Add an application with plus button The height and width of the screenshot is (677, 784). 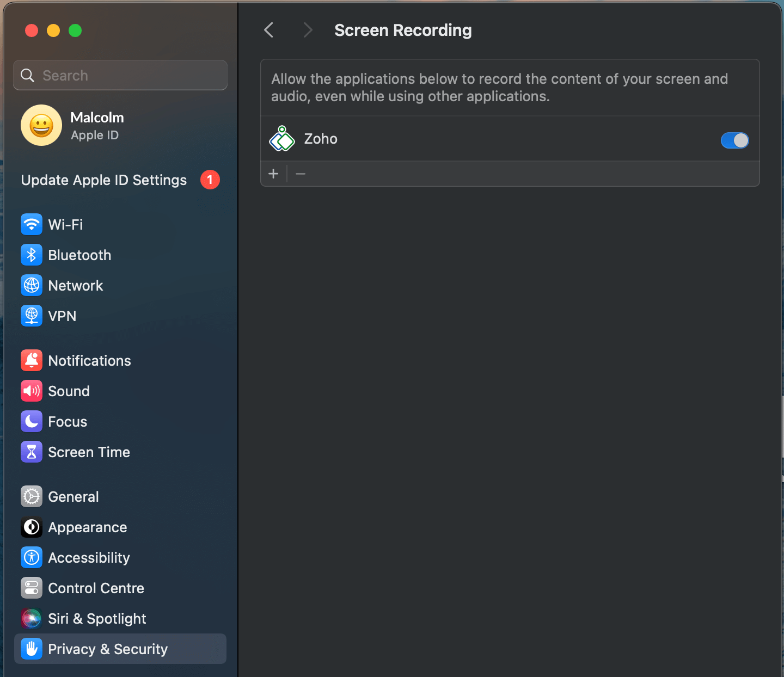point(273,174)
